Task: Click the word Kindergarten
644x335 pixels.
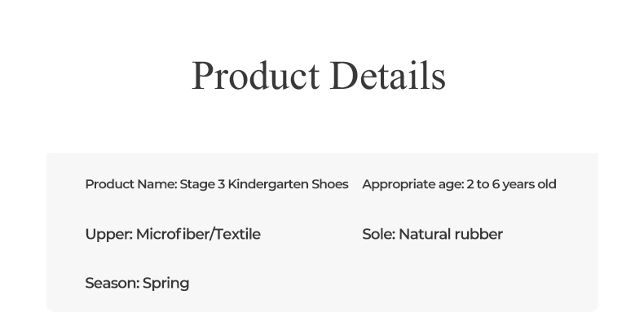Action: click(x=268, y=184)
